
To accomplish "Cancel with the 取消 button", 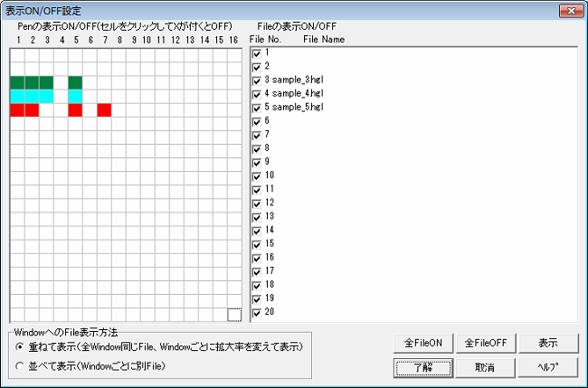I will tap(486, 368).
